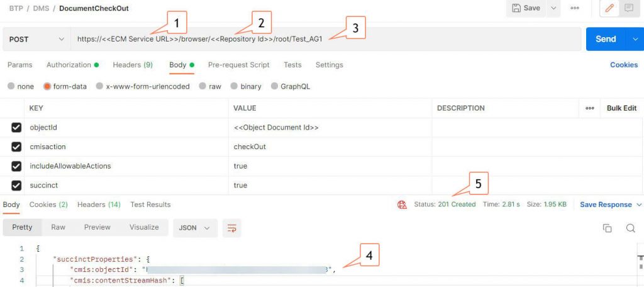
Task: Click the Bulk Edit button
Action: point(621,108)
